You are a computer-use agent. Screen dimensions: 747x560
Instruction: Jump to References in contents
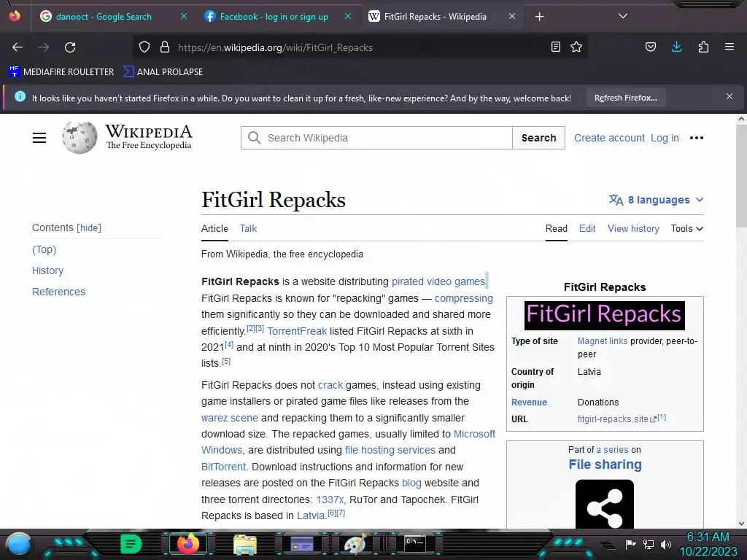pyautogui.click(x=58, y=292)
